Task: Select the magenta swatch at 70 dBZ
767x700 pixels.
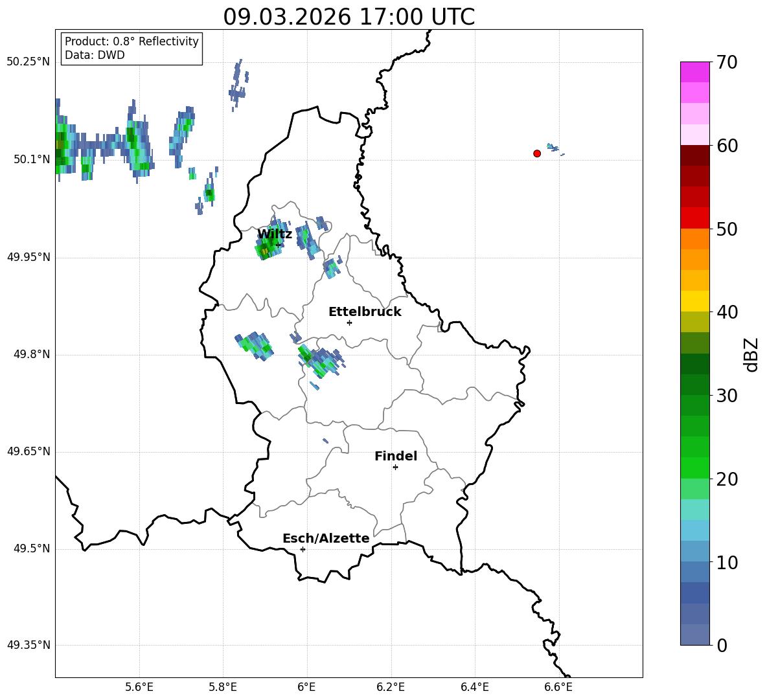Action: pos(694,72)
